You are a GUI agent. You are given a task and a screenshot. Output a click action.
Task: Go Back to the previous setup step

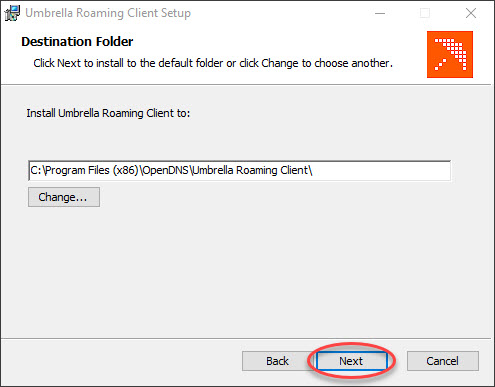(277, 361)
